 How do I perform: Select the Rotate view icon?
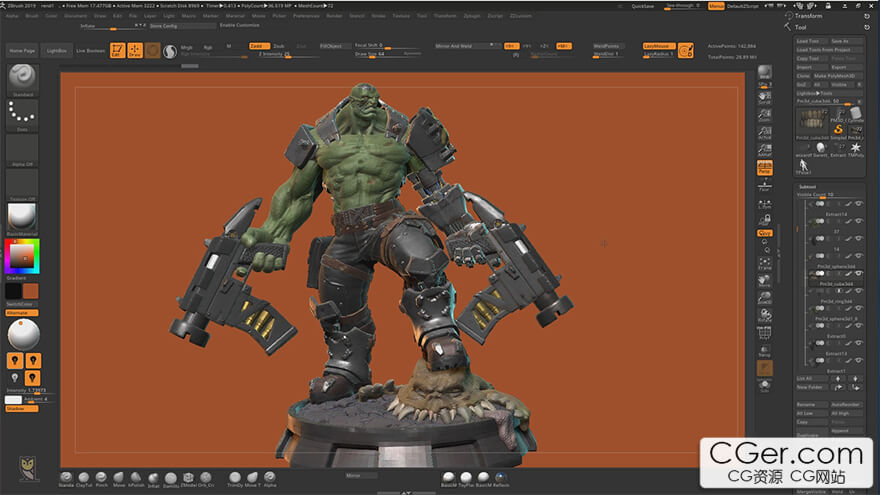pos(764,315)
